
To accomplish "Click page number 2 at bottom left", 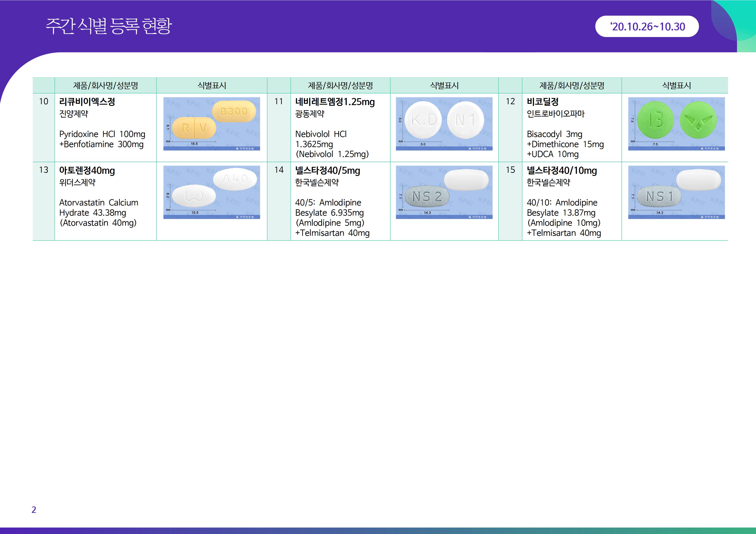I will [x=34, y=510].
